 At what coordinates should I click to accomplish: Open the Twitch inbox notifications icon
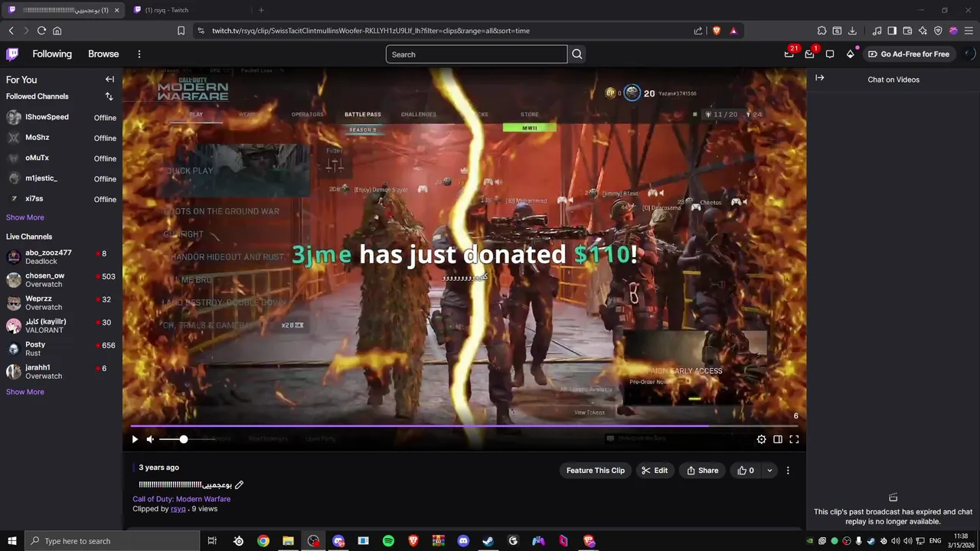[809, 54]
